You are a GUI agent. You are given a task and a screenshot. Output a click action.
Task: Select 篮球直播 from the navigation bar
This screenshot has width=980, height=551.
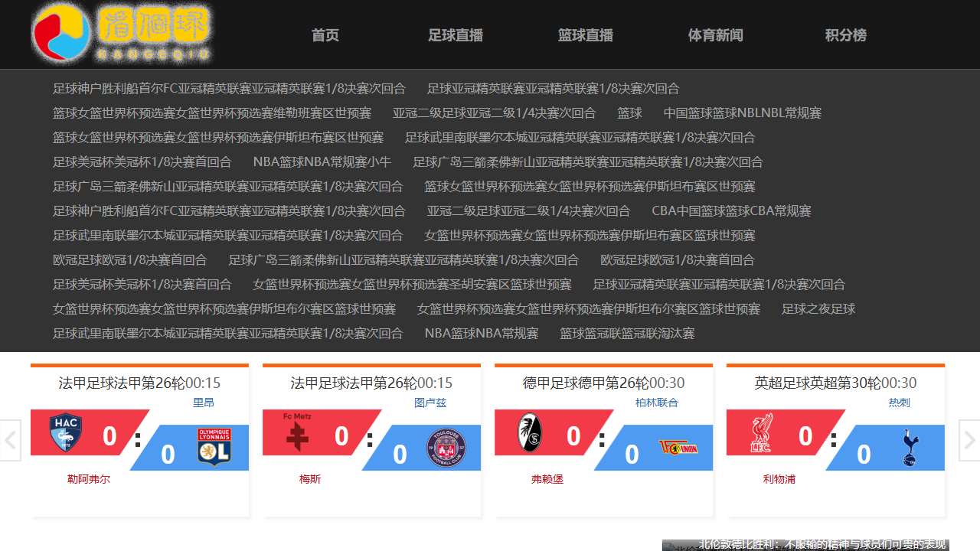point(585,35)
